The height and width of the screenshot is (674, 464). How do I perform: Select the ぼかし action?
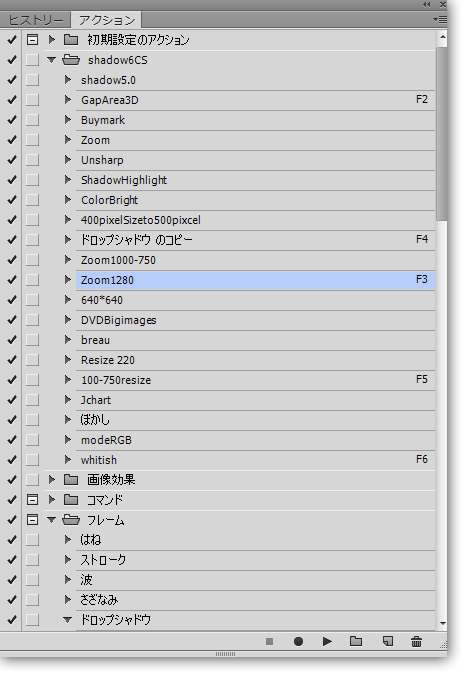pos(255,420)
